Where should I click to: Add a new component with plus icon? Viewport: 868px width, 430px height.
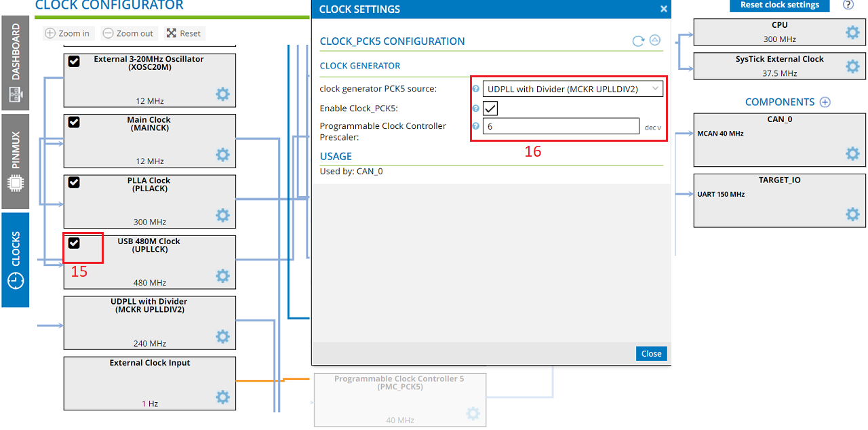(825, 102)
